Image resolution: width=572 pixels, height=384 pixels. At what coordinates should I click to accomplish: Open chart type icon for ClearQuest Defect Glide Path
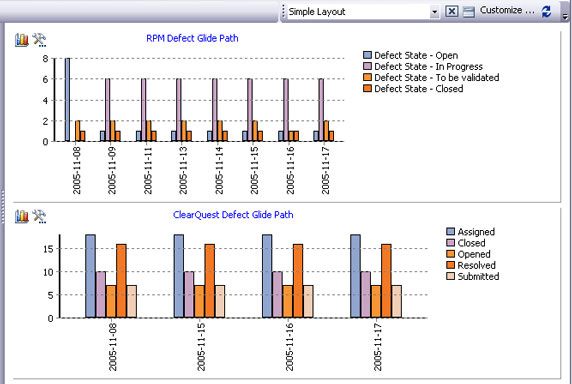[x=22, y=216]
